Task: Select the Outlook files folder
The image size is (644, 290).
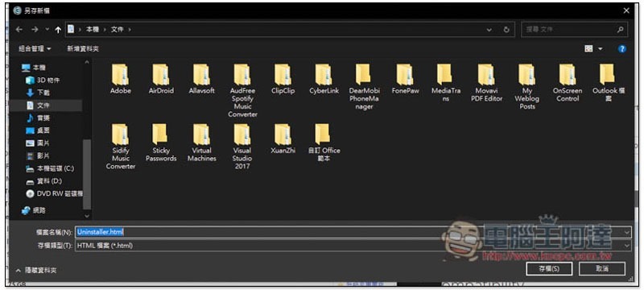Action: point(609,83)
